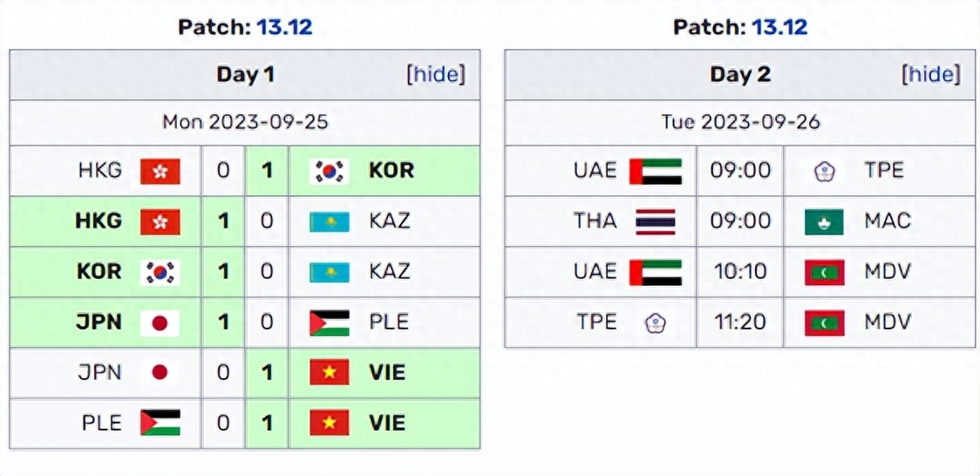Click Vietnam flag in PLE–VIE row
Image resolution: width=980 pixels, height=476 pixels.
click(x=330, y=423)
